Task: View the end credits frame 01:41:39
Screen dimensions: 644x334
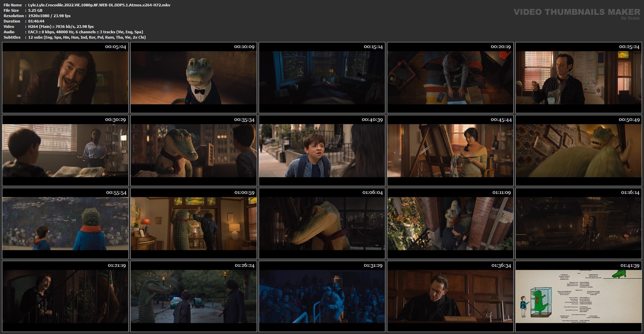Action: (578, 296)
